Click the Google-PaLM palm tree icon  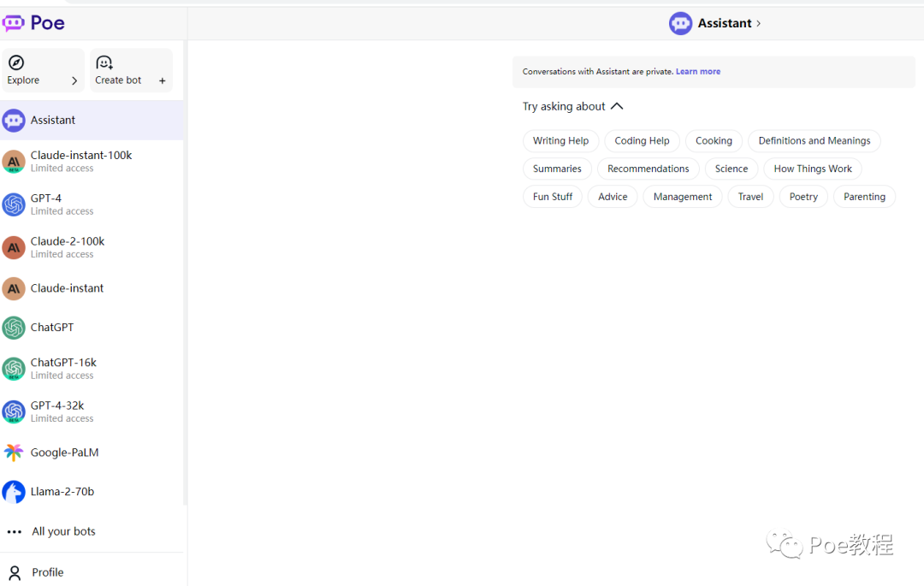point(14,453)
